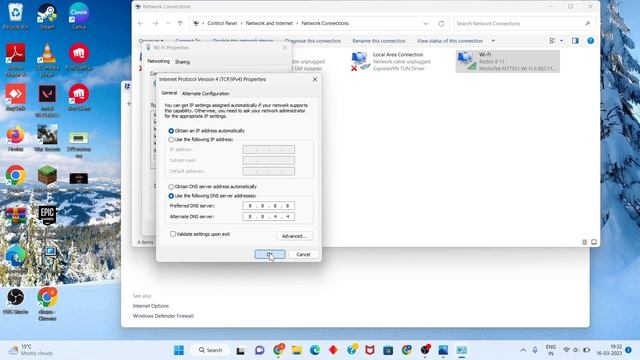
Task: Select the General tab in IPv4 Properties
Action: (x=169, y=93)
